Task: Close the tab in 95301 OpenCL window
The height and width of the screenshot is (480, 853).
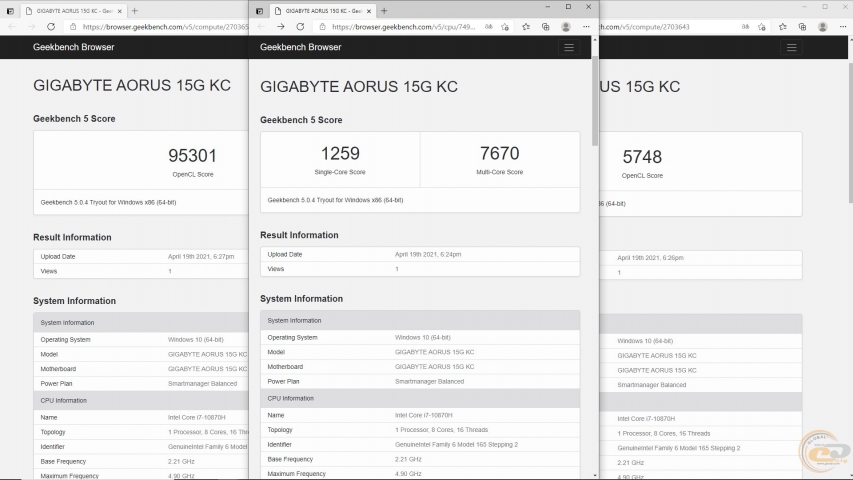Action: click(120, 11)
